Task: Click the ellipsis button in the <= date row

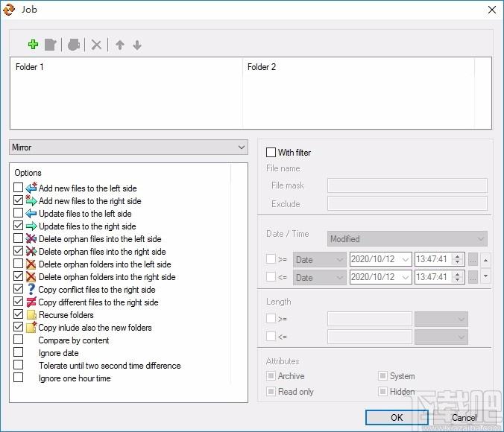Action: [473, 278]
